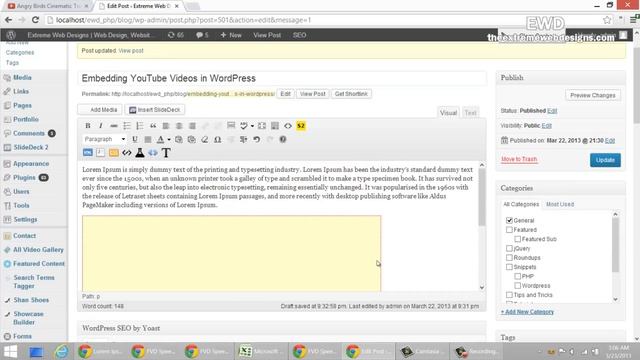This screenshot has height=360, width=640.
Task: Switch to the All Categories tab
Action: click(521, 204)
